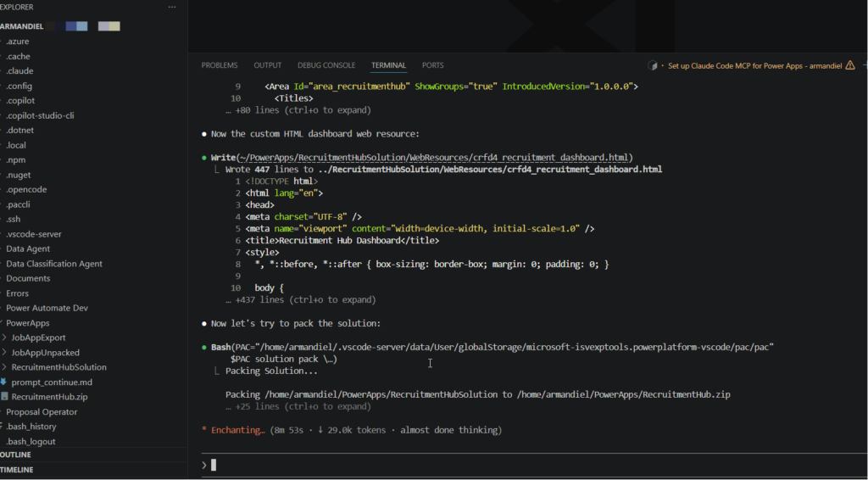
Task: Click '+25 lines (ctrl+o to expand)' text
Action: pyautogui.click(x=298, y=406)
